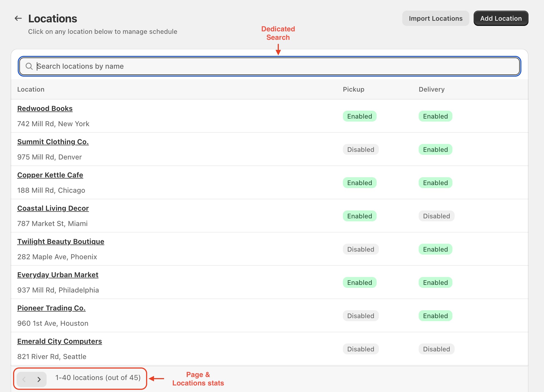The image size is (544, 392).
Task: Click the address 960 1st Ave, Houston
Action: click(53, 323)
